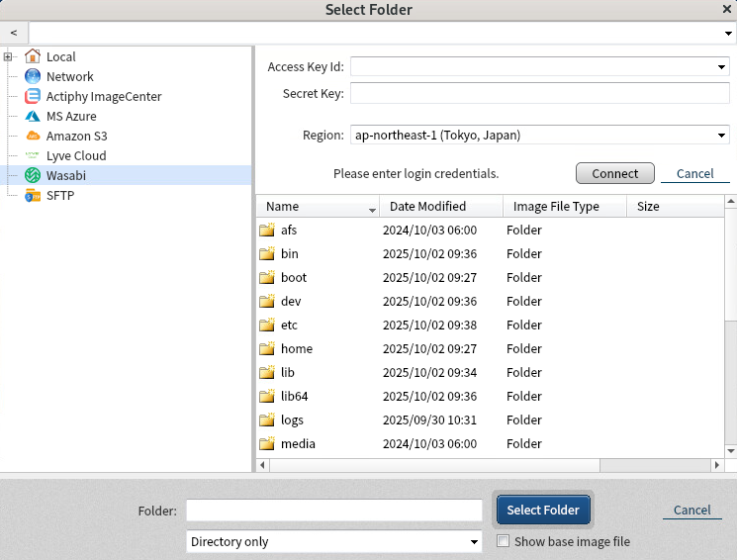Click the Network globe icon
737x560 pixels.
tap(33, 76)
